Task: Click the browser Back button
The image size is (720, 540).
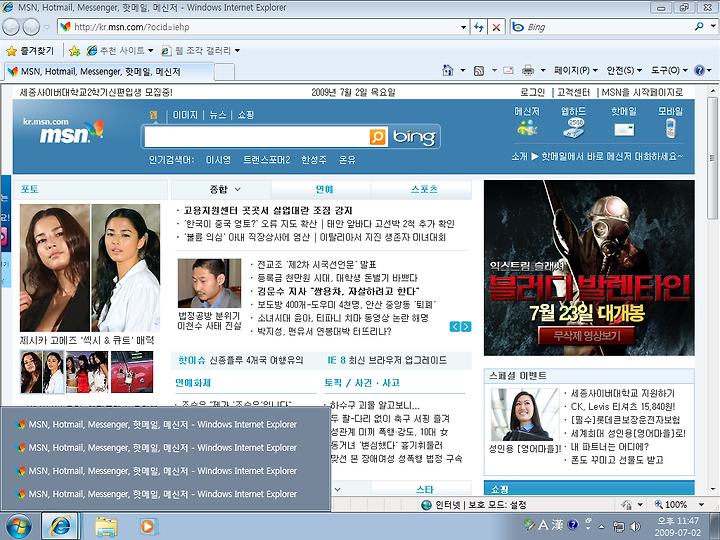Action: click(11, 27)
